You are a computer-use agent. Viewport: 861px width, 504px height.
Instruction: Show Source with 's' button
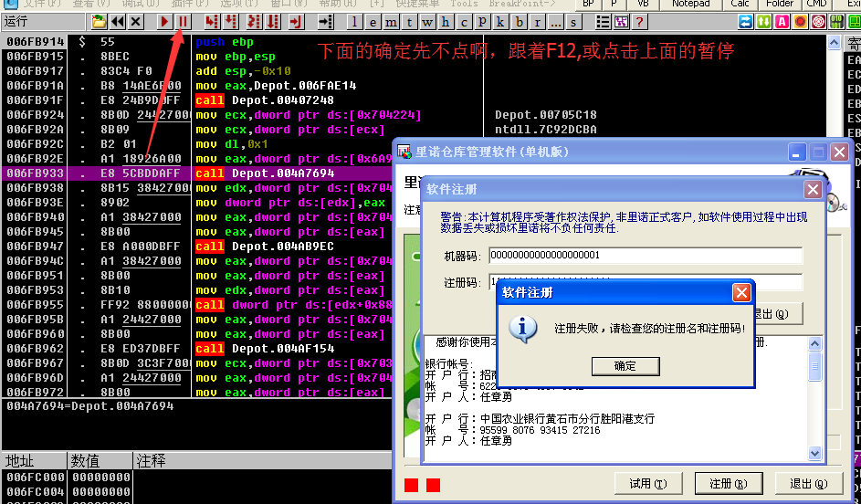[573, 22]
